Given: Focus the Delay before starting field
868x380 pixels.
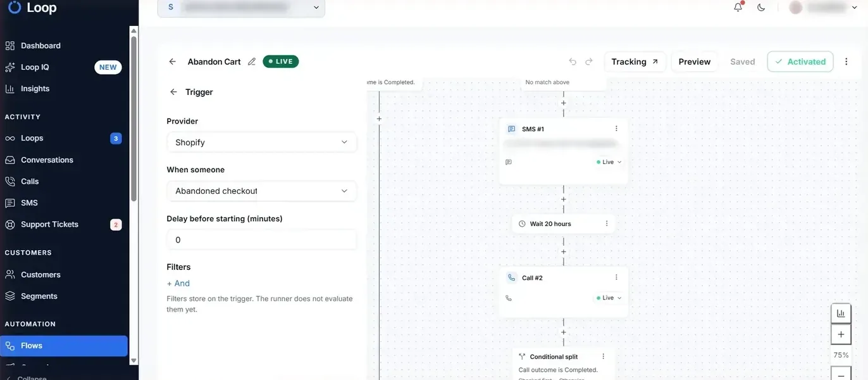Looking at the screenshot, I should tap(261, 240).
